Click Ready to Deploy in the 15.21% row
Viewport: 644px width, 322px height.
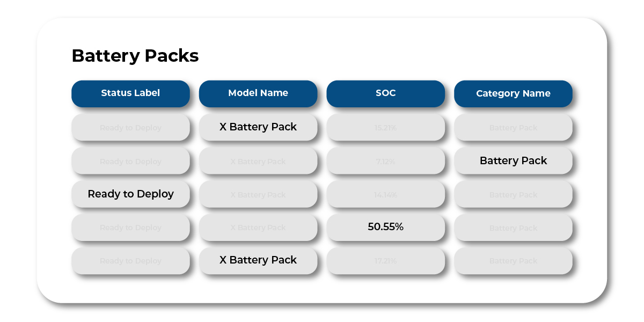pos(130,128)
